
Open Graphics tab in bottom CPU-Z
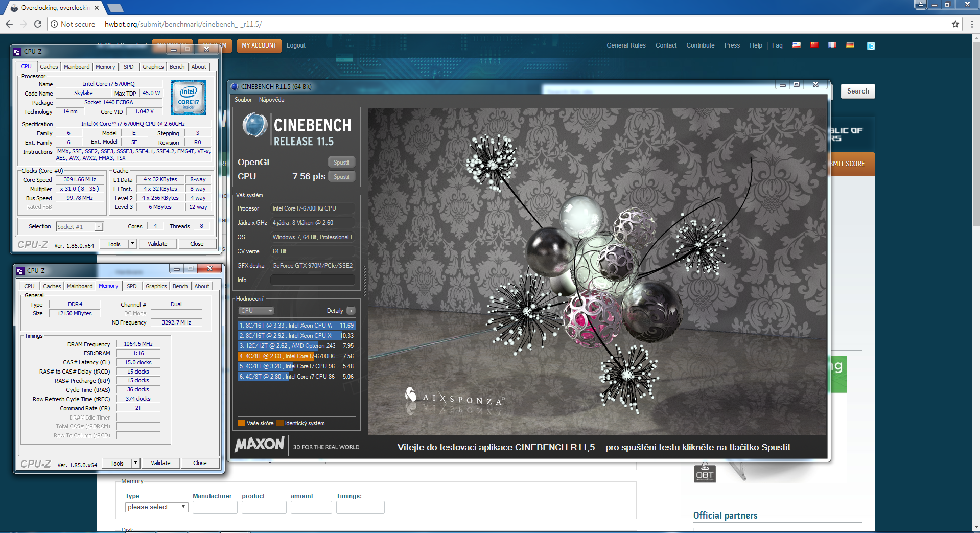[x=156, y=286]
